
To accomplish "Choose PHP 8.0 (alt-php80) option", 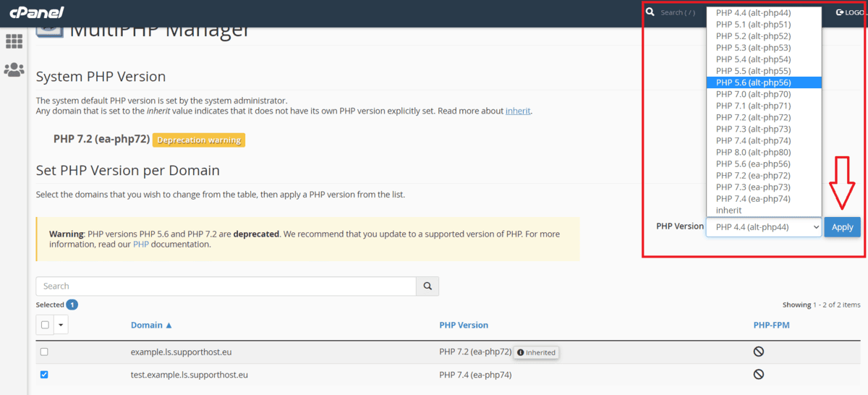I will [764, 152].
